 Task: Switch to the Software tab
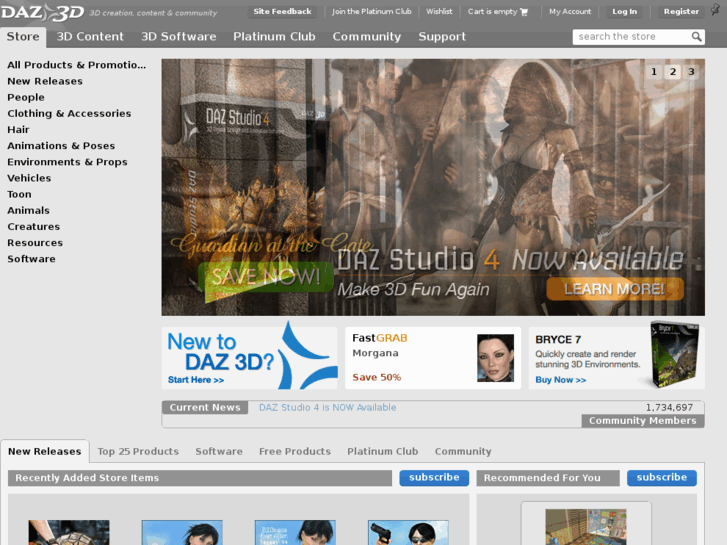(x=219, y=451)
